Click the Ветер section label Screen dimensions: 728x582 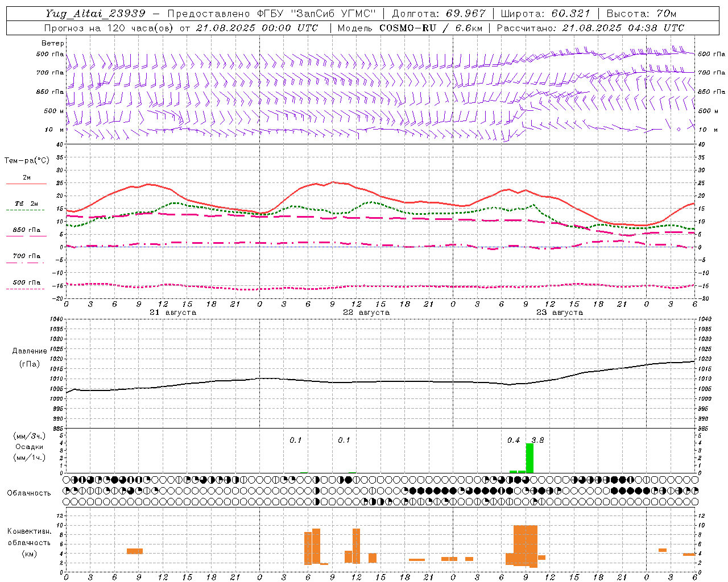[53, 43]
